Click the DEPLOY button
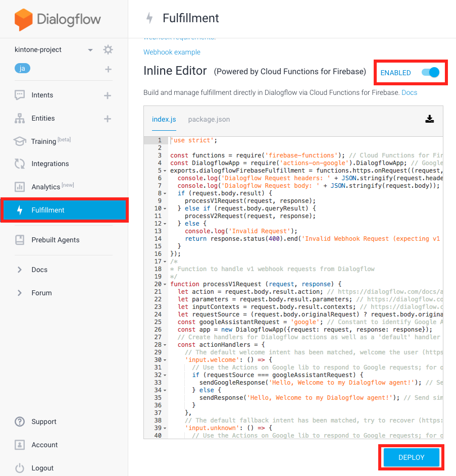456x476 pixels. click(x=412, y=457)
